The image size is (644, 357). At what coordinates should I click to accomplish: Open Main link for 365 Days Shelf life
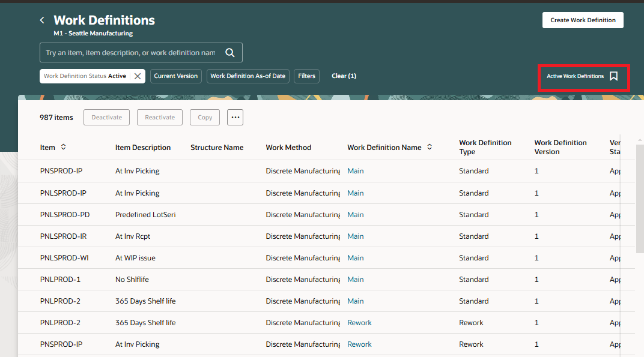click(355, 301)
